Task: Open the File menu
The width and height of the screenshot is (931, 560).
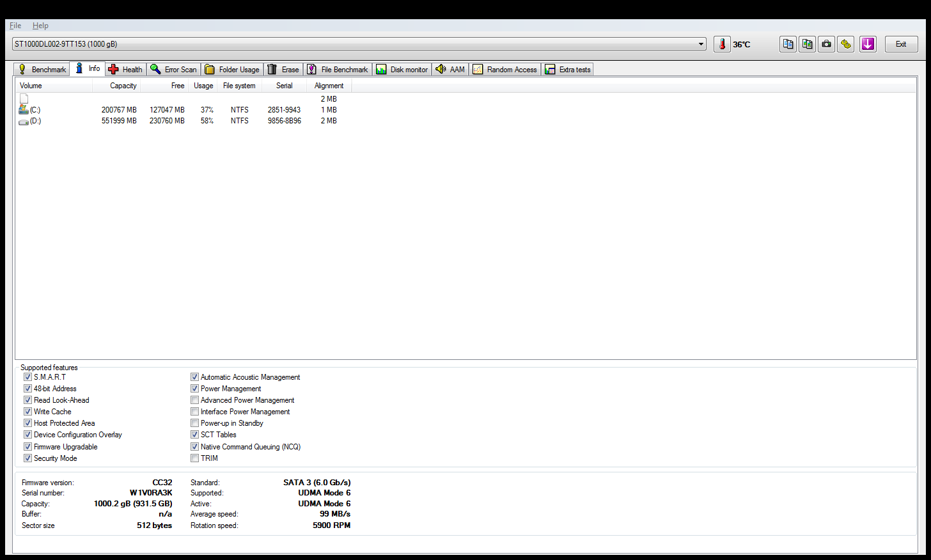Action: coord(15,26)
